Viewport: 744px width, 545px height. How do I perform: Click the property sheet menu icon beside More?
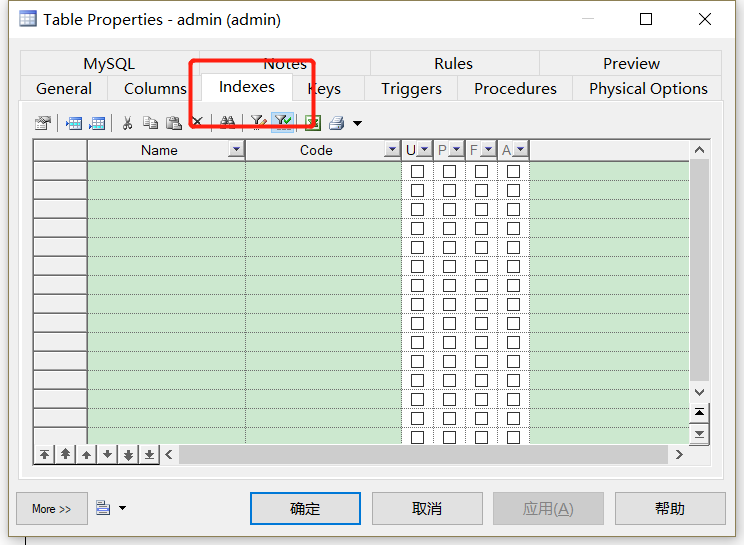point(103,508)
